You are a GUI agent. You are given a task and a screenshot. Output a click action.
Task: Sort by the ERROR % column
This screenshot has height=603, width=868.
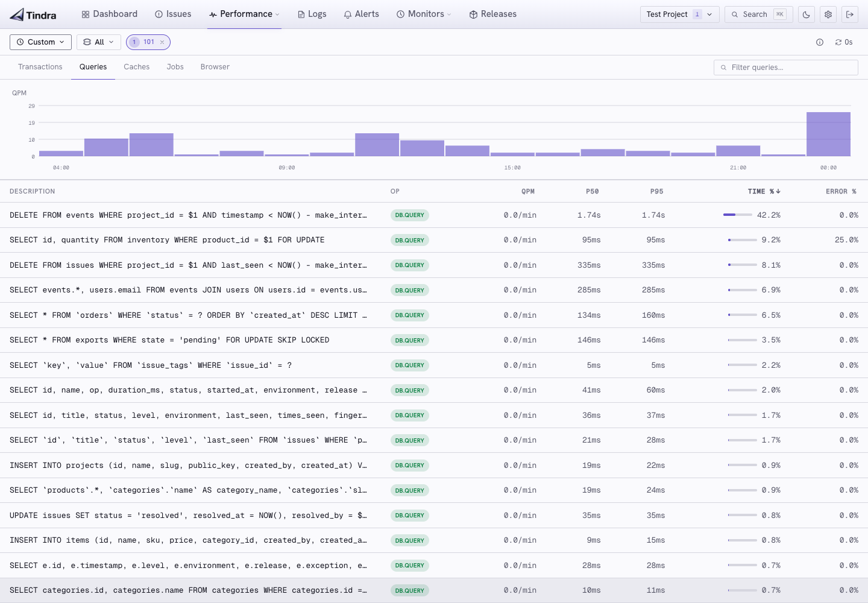pyautogui.click(x=841, y=191)
